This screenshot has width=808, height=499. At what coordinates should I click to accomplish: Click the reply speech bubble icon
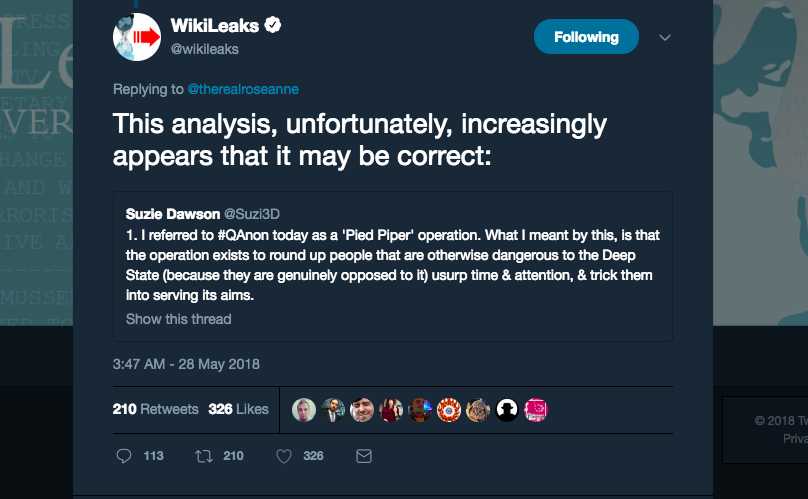tap(124, 456)
